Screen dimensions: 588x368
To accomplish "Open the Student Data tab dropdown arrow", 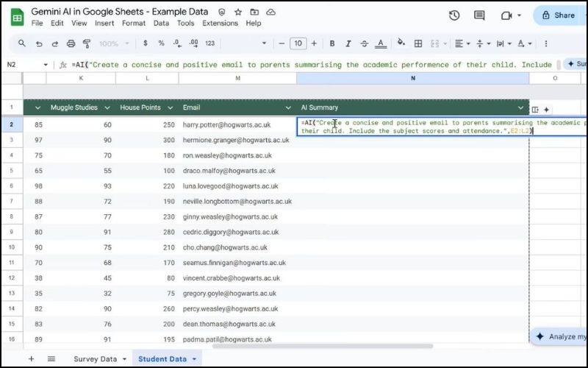I will click(195, 359).
